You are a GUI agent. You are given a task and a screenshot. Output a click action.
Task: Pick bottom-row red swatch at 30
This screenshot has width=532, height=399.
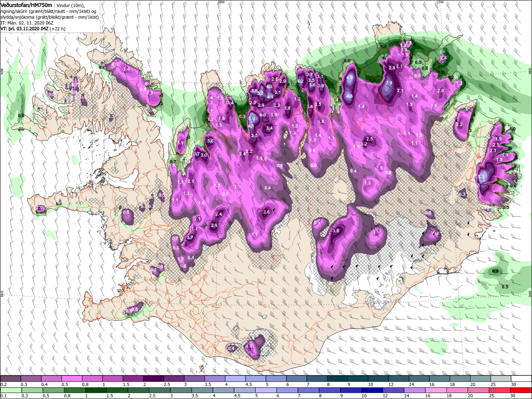pyautogui.click(x=521, y=391)
